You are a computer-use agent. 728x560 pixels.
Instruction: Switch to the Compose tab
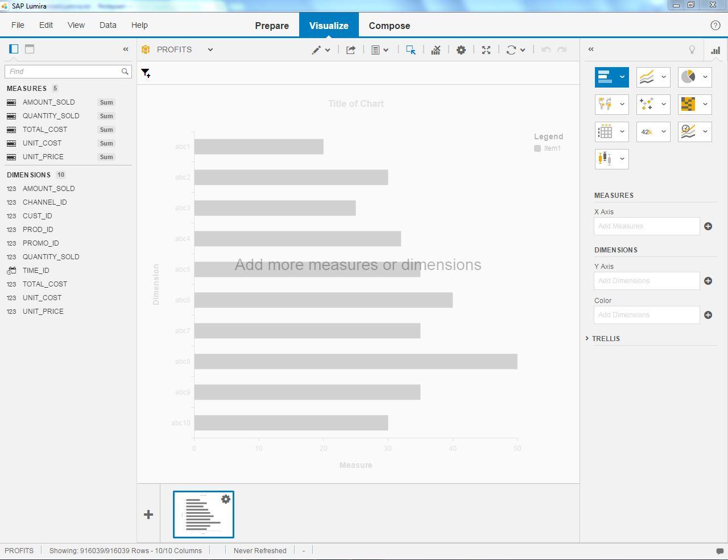390,26
